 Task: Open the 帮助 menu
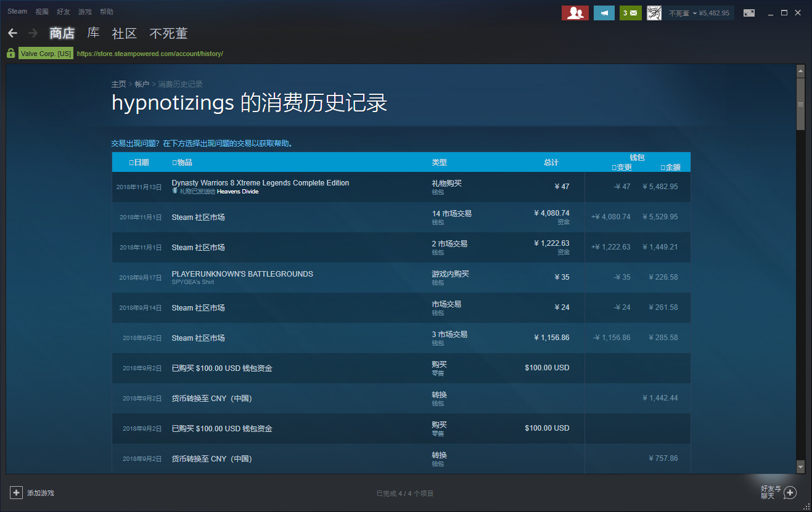107,12
